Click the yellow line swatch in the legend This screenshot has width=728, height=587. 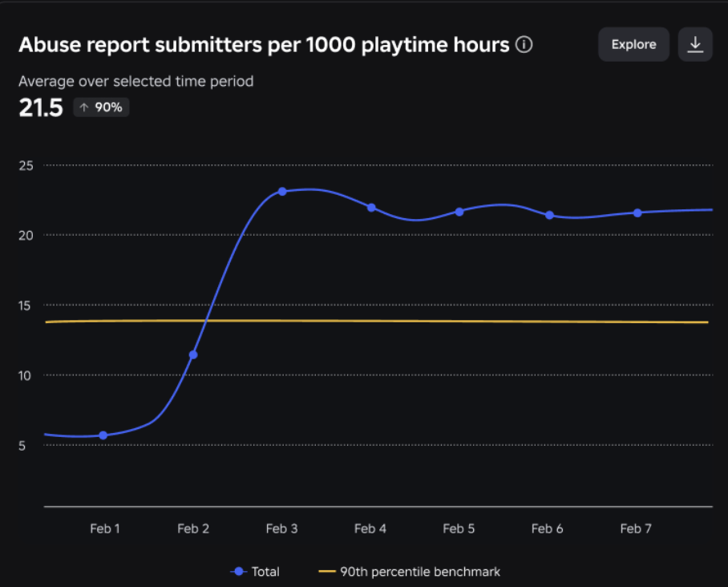pos(327,572)
